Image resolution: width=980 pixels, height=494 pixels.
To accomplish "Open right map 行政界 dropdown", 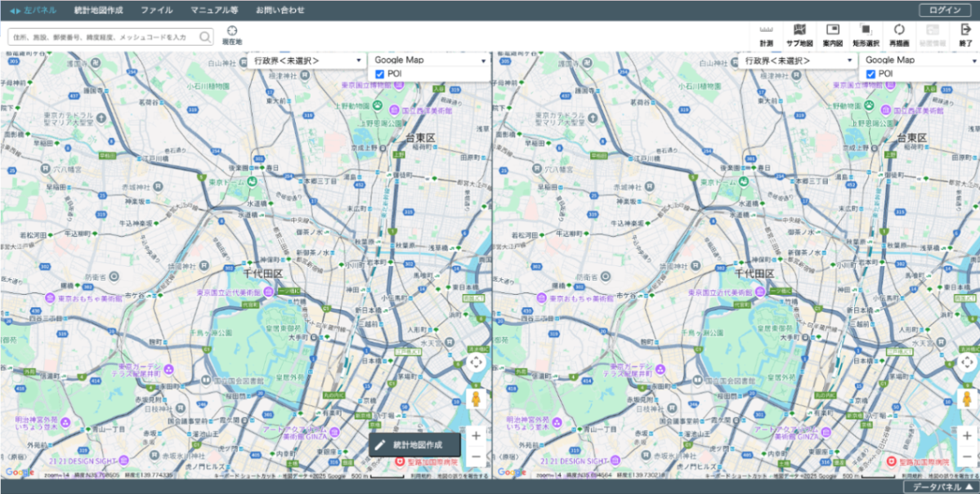I will pos(798,60).
